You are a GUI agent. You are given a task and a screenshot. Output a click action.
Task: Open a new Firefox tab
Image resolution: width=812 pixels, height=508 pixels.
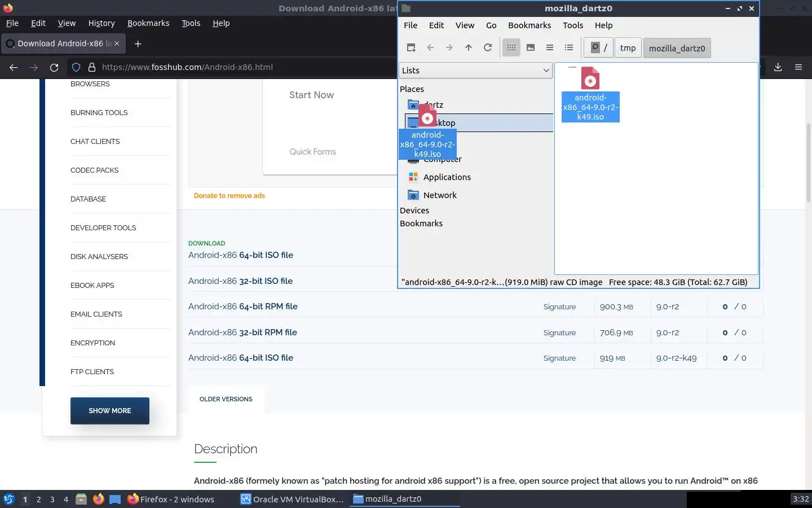[x=138, y=43]
